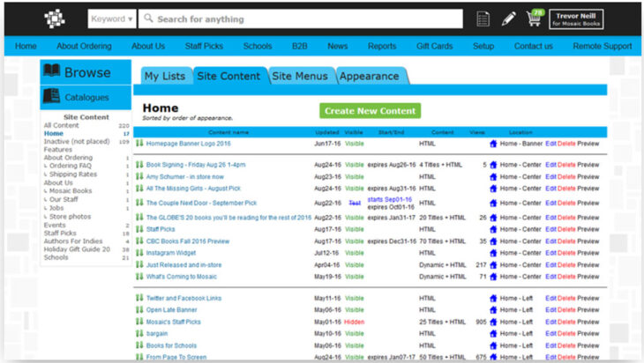The image size is (644, 363).
Task: Delete the Twitter and Facebook Links entry
Action: click(x=566, y=298)
